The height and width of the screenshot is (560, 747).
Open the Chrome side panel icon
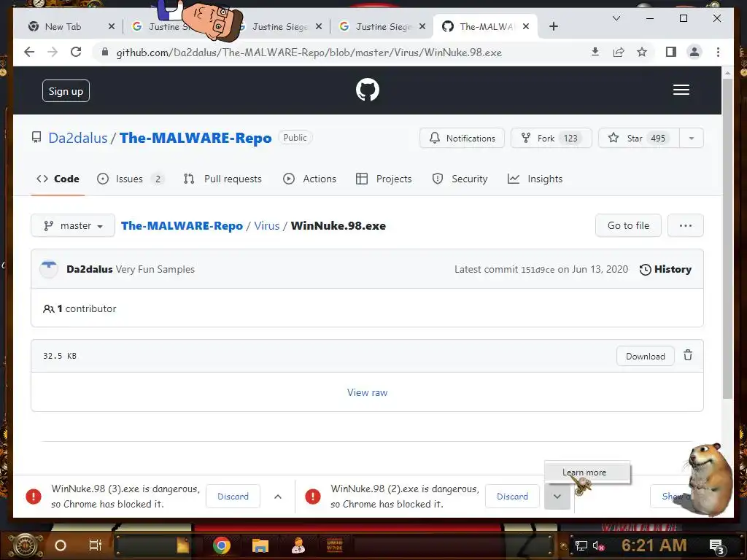click(x=671, y=52)
